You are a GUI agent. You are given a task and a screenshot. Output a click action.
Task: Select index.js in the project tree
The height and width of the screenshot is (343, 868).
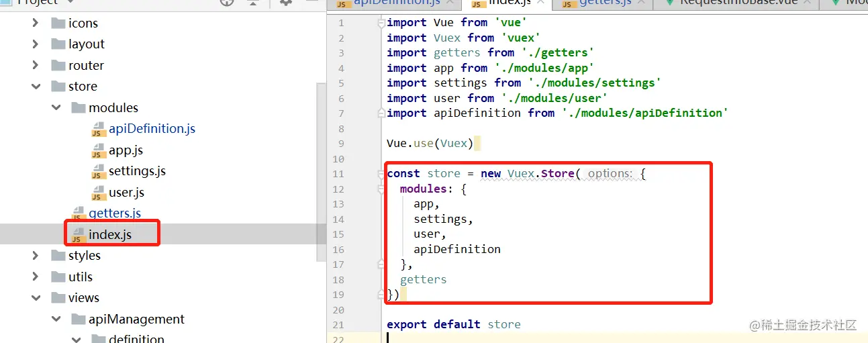[110, 235]
